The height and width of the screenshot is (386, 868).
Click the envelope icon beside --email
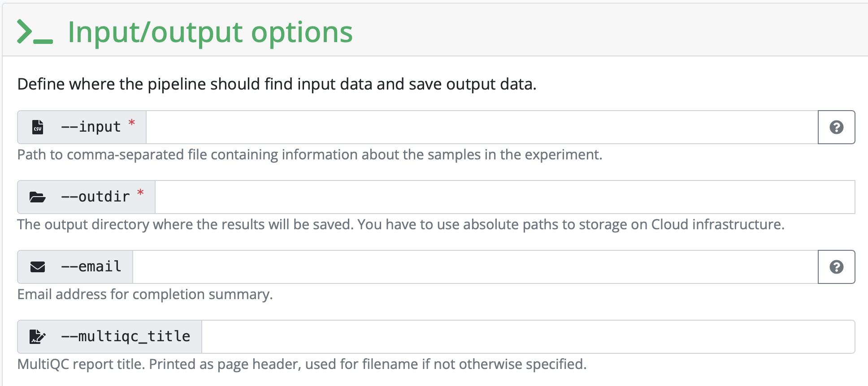click(x=38, y=267)
